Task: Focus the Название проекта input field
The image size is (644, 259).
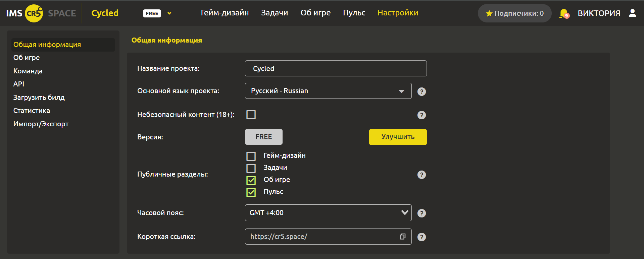Action: click(x=336, y=68)
